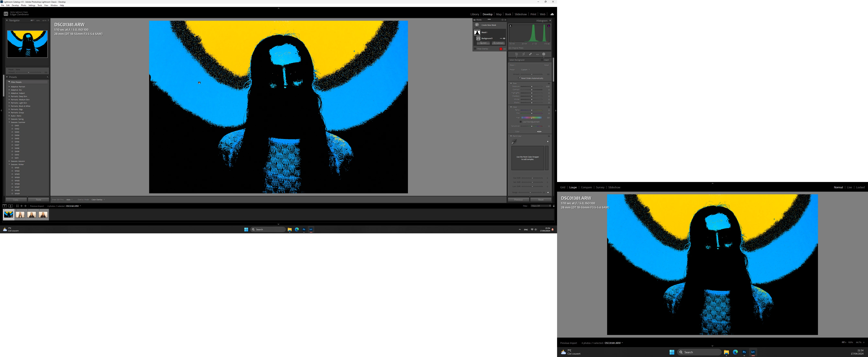Open Photoshop from the Windows taskbar
This screenshot has width=868, height=357.
(304, 230)
